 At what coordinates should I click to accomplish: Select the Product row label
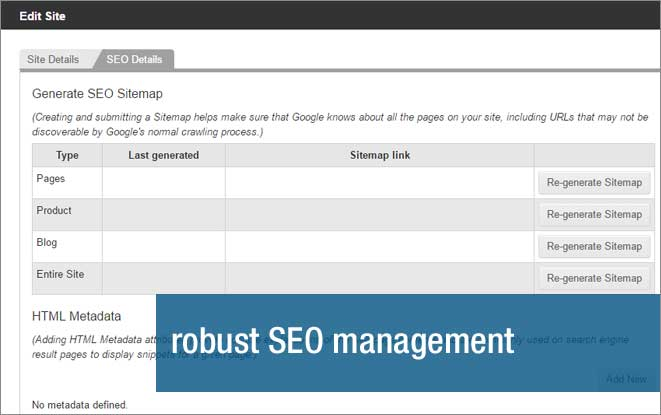pos(54,210)
